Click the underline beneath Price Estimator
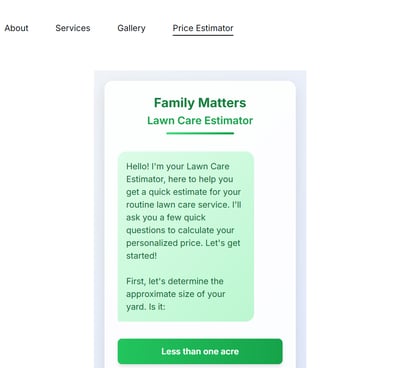Image resolution: width=400 pixels, height=368 pixels. (x=203, y=35)
